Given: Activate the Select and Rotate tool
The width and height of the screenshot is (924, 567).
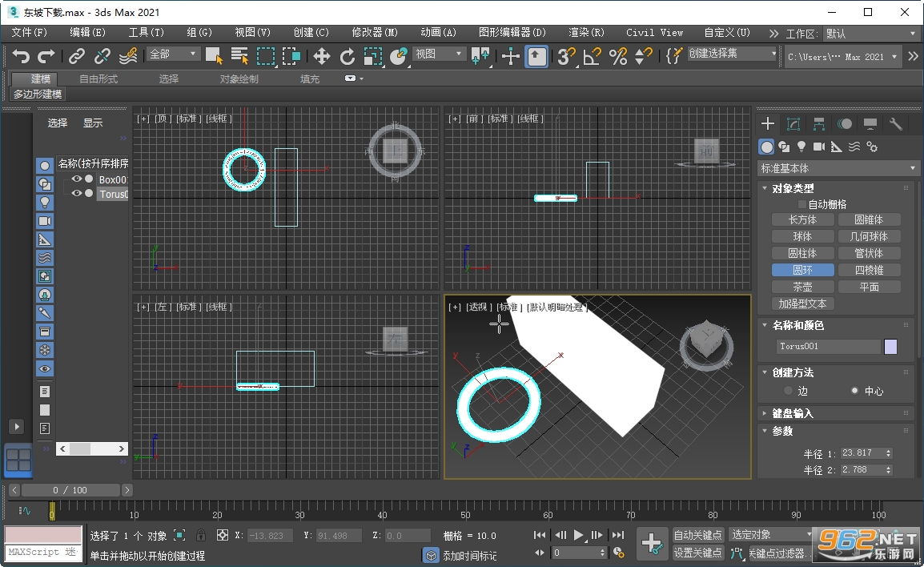Looking at the screenshot, I should 347,57.
